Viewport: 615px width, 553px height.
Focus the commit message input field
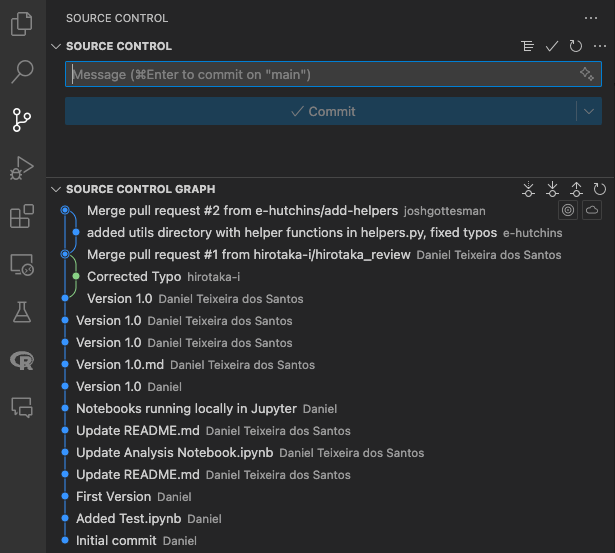coord(320,74)
